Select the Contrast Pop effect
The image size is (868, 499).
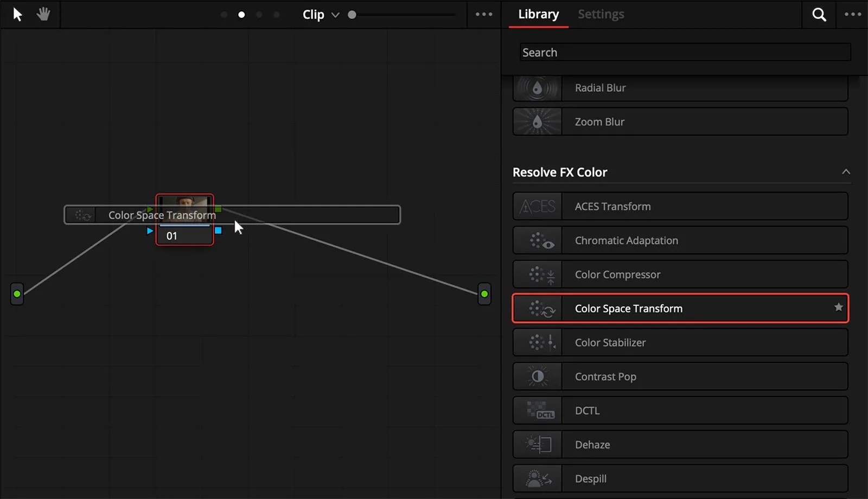[680, 376]
